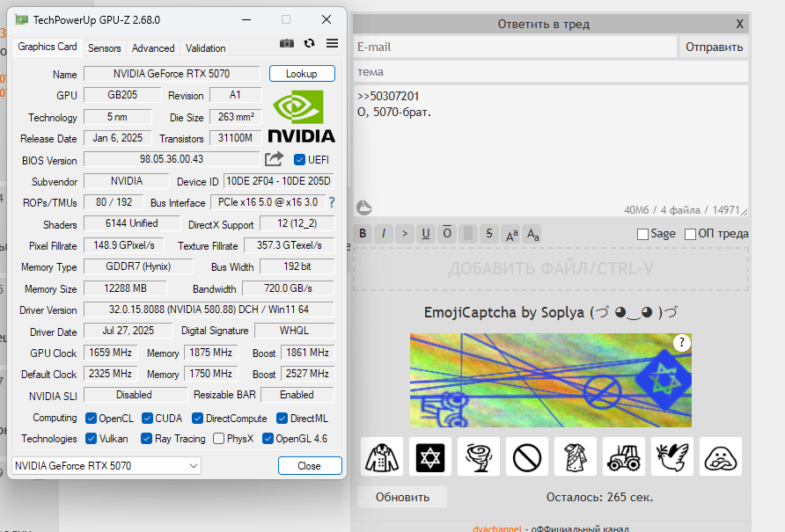
Task: Click the BIOS Version value 98.05.36.00.43
Action: tap(172, 159)
